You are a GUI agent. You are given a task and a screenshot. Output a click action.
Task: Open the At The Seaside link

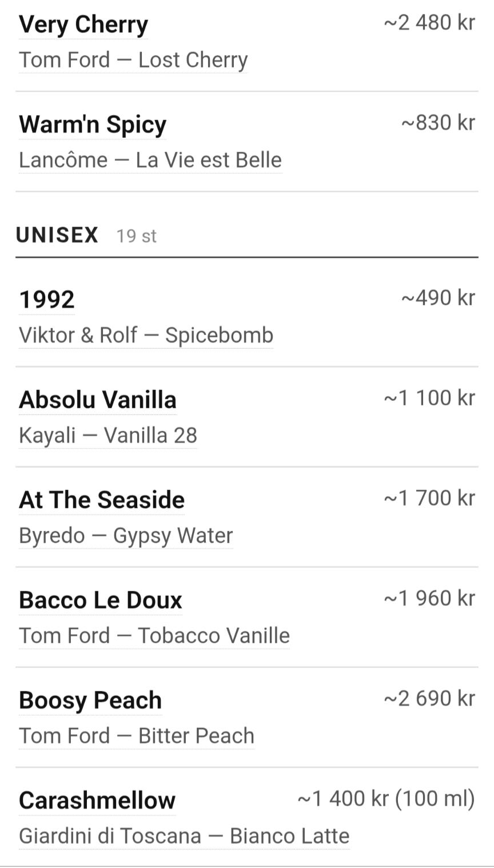(x=102, y=500)
